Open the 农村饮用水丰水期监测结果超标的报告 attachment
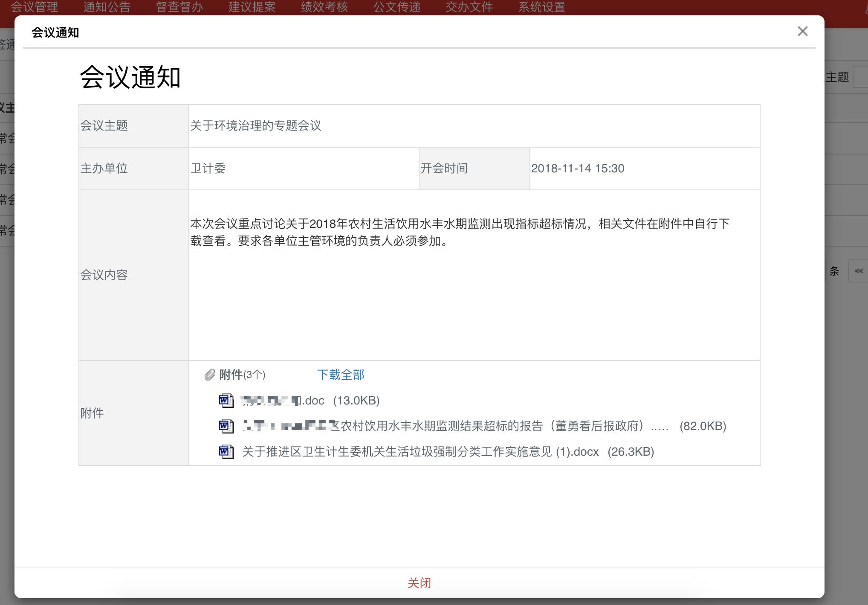Image resolution: width=868 pixels, height=605 pixels. (426, 426)
